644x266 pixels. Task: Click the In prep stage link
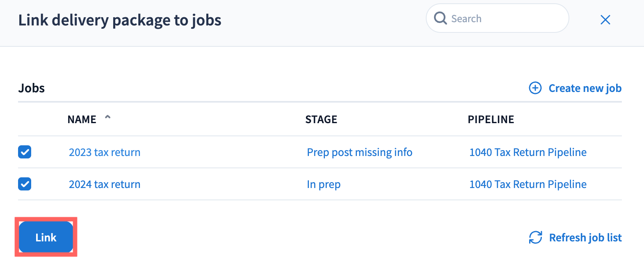324,184
